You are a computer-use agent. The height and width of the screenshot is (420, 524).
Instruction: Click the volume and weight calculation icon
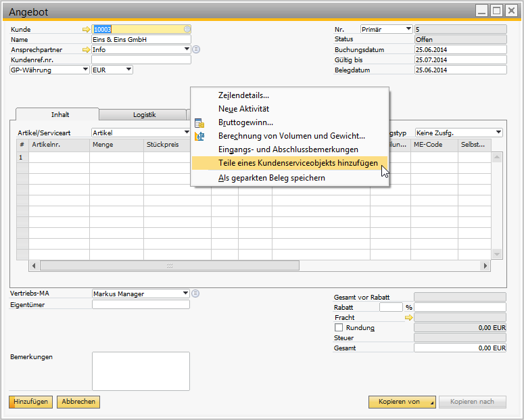(x=199, y=136)
